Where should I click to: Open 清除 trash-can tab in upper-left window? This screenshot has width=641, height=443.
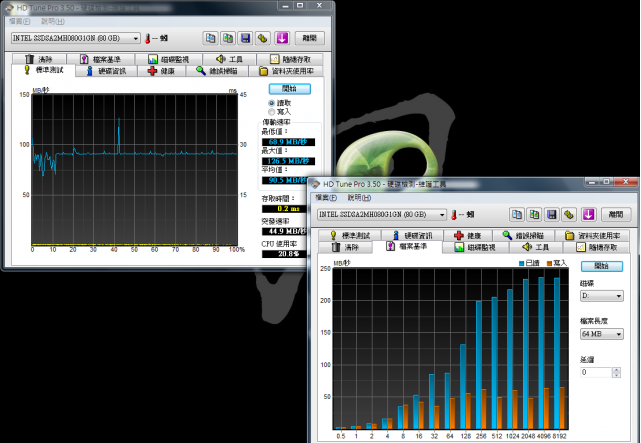tap(39, 59)
